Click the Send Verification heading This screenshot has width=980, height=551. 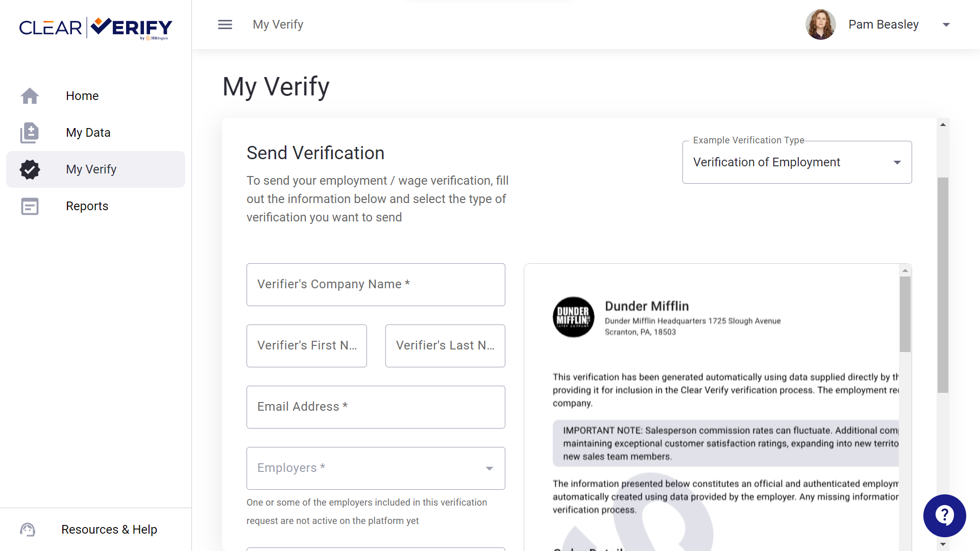pos(315,153)
